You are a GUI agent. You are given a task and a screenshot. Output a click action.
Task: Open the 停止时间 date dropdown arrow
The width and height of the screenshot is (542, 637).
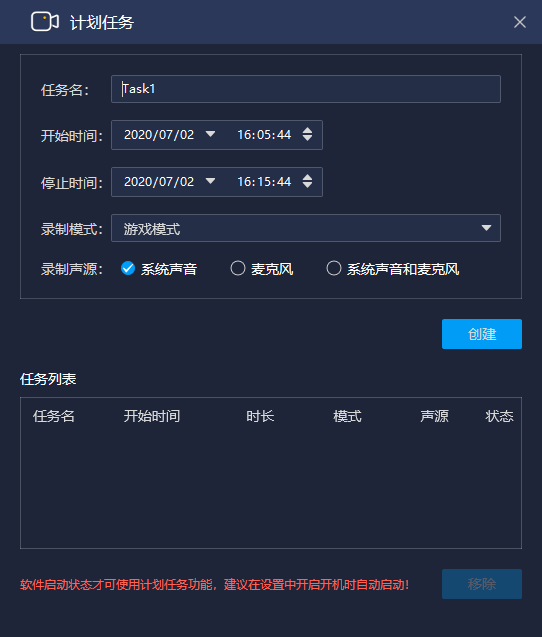coord(210,181)
